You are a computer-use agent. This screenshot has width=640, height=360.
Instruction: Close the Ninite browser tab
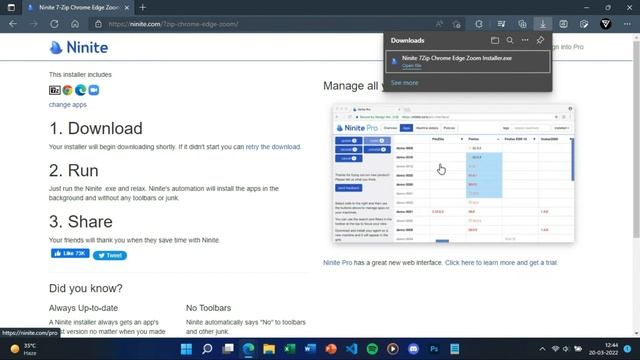tap(127, 7)
